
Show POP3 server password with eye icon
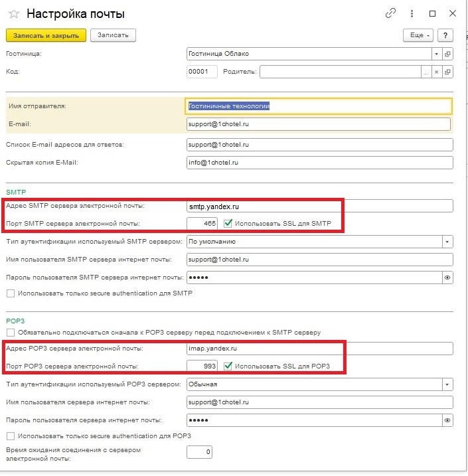pos(447,420)
